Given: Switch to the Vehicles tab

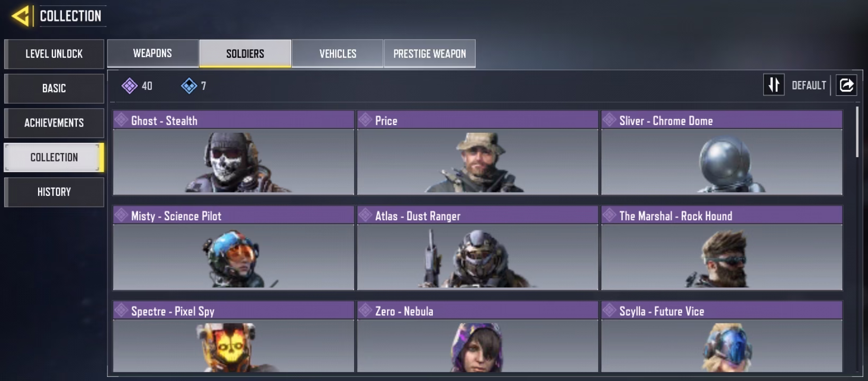Looking at the screenshot, I should click(x=338, y=53).
